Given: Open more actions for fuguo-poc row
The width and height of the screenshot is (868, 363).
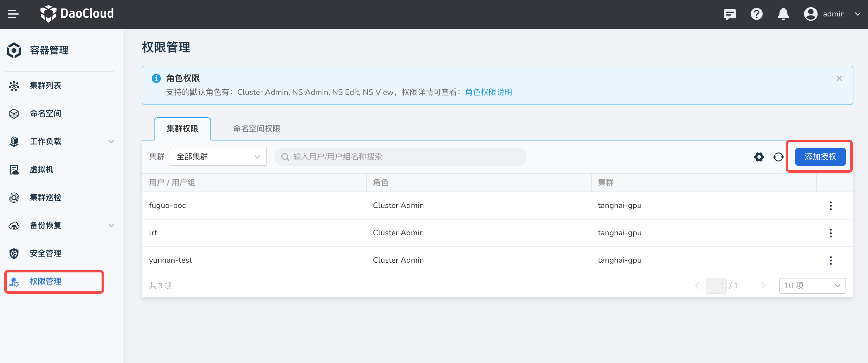Looking at the screenshot, I should [831, 206].
